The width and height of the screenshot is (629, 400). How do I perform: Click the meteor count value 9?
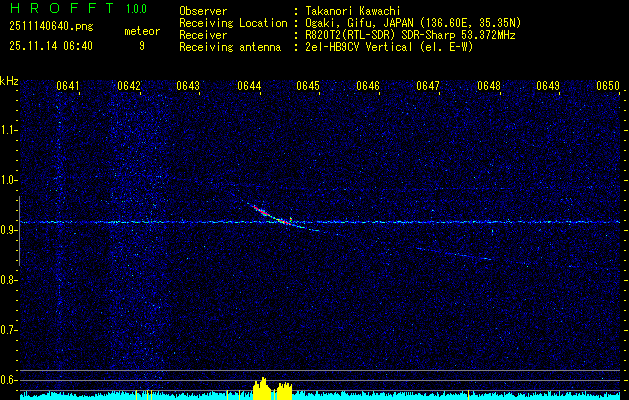[x=141, y=45]
